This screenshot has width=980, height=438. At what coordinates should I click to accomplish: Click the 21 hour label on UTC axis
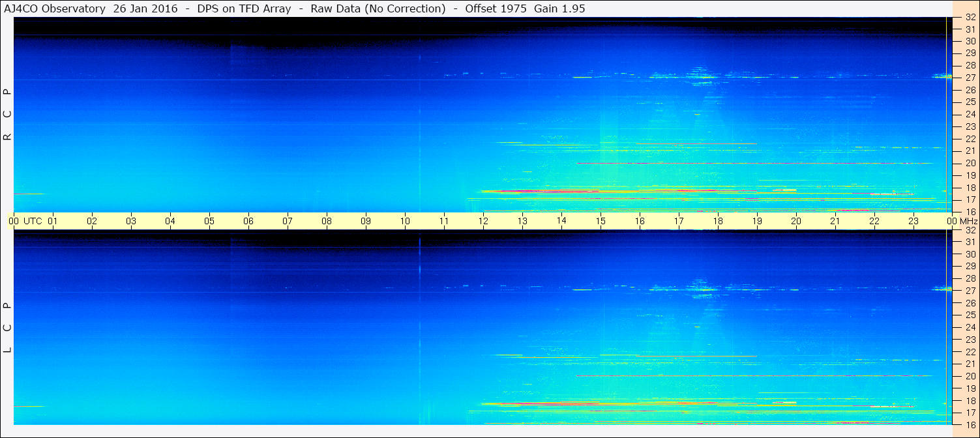pos(835,221)
